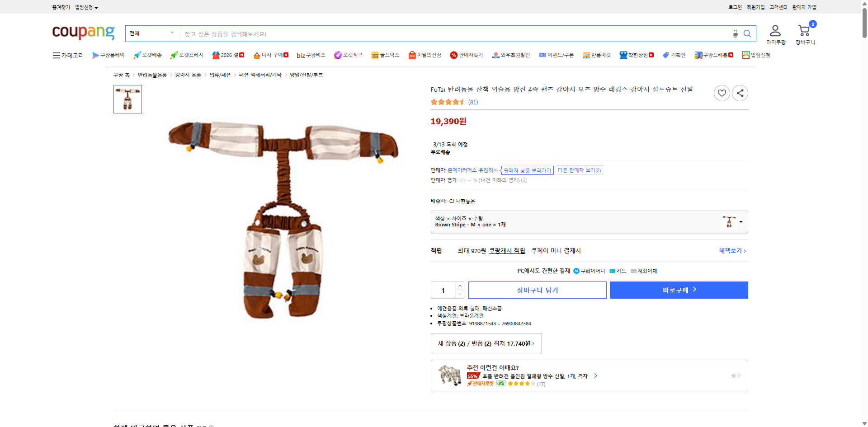
Task: Share this product using the share icon
Action: coord(740,93)
